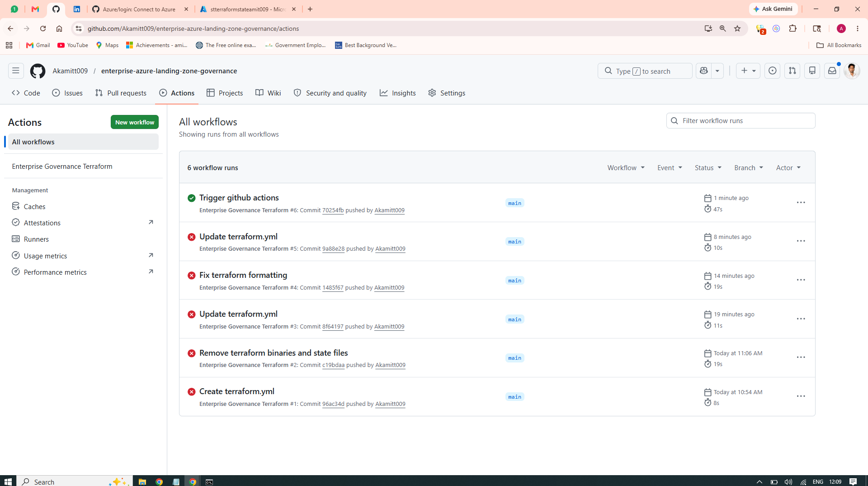
Task: Open Attestations under Management
Action: 83,223
